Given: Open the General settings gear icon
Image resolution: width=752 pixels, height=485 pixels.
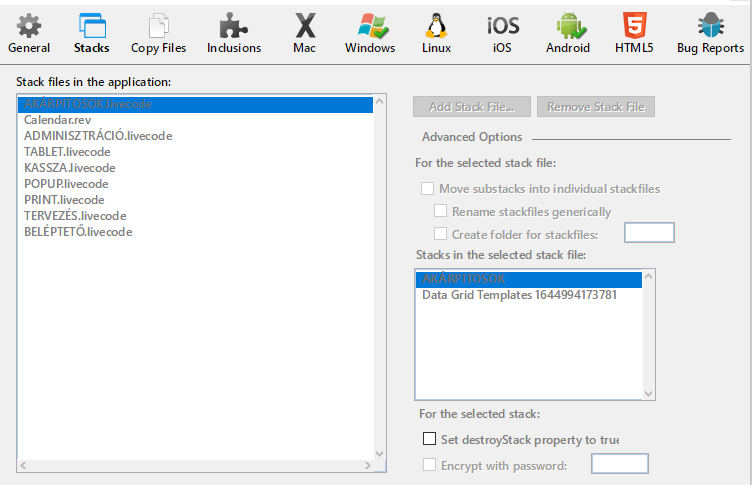Looking at the screenshot, I should pyautogui.click(x=28, y=27).
